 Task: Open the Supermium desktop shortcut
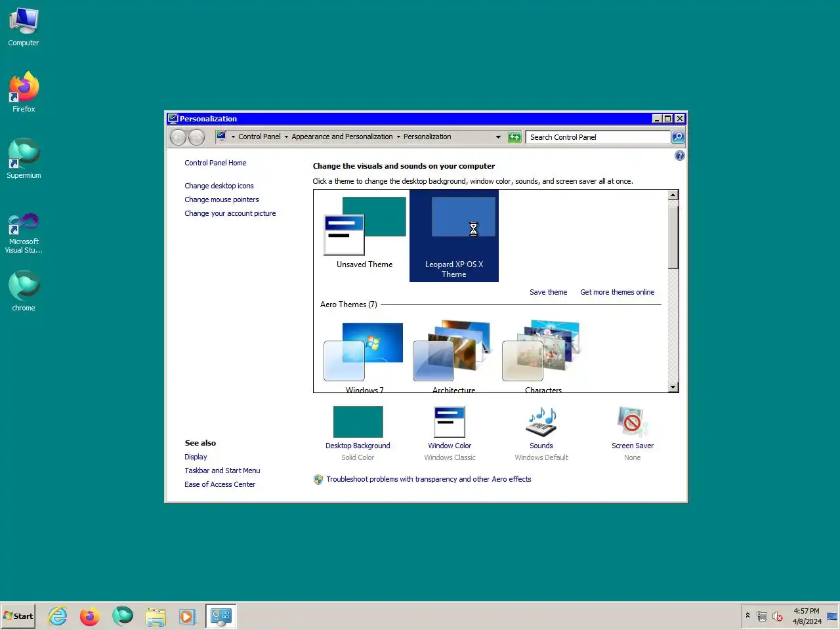tap(24, 158)
